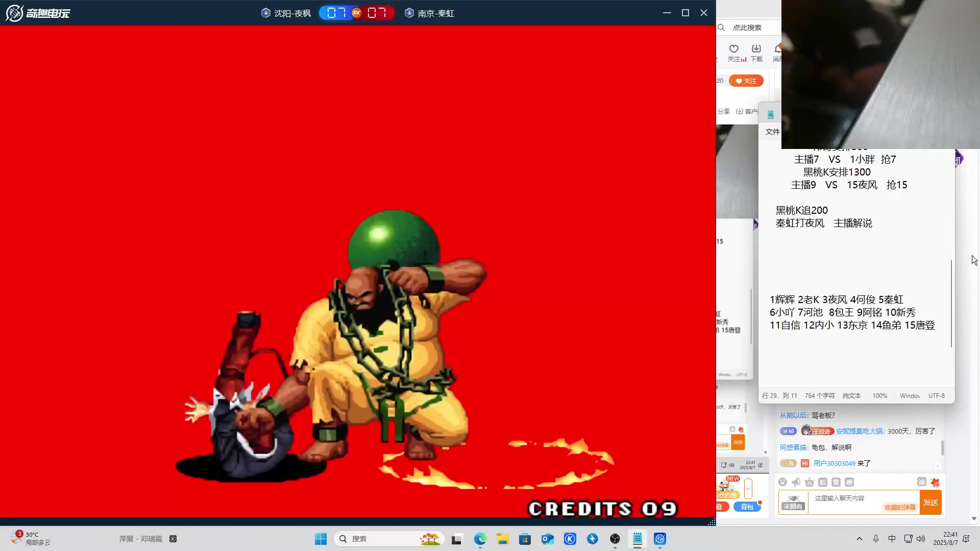Open Outlook from taskbar
This screenshot has width=980, height=551.
point(547,539)
